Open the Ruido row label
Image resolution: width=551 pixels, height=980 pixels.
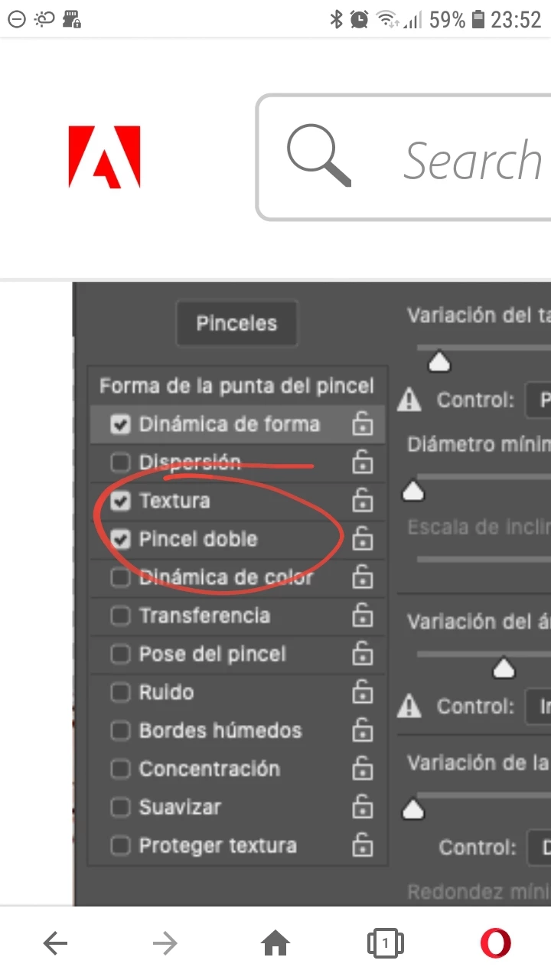(166, 692)
